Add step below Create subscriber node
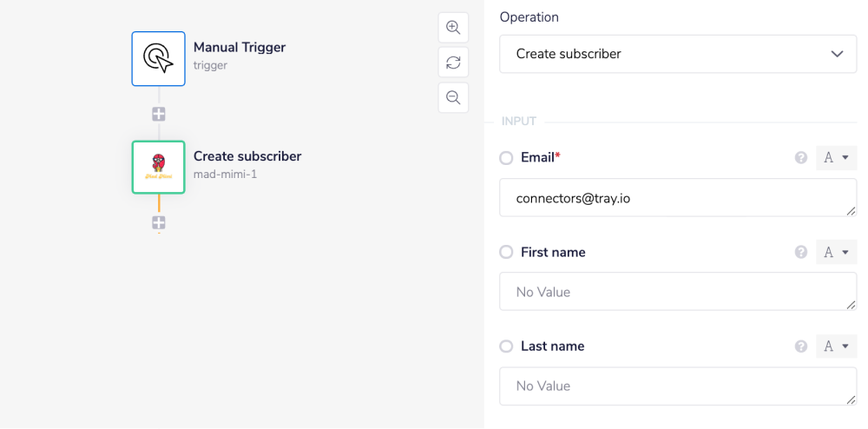868x429 pixels. [159, 223]
